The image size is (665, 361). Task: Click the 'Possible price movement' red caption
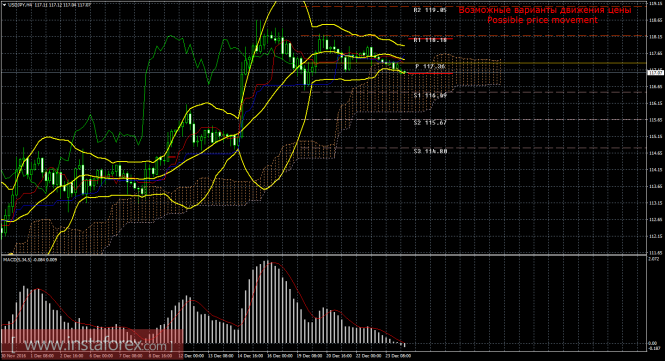[x=542, y=20]
